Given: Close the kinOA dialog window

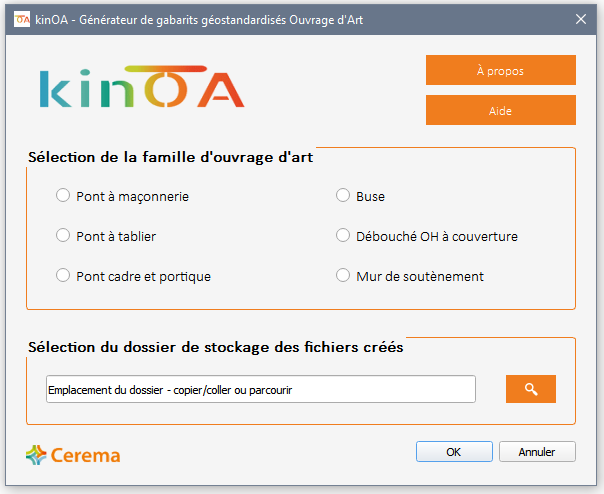Looking at the screenshot, I should (x=581, y=18).
